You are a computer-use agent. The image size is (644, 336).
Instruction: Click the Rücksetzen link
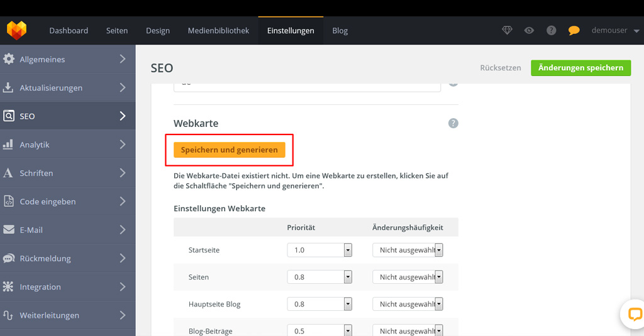(501, 68)
